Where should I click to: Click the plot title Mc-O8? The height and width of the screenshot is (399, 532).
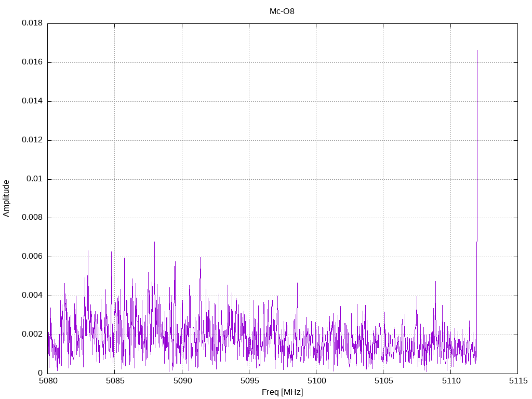282,11
